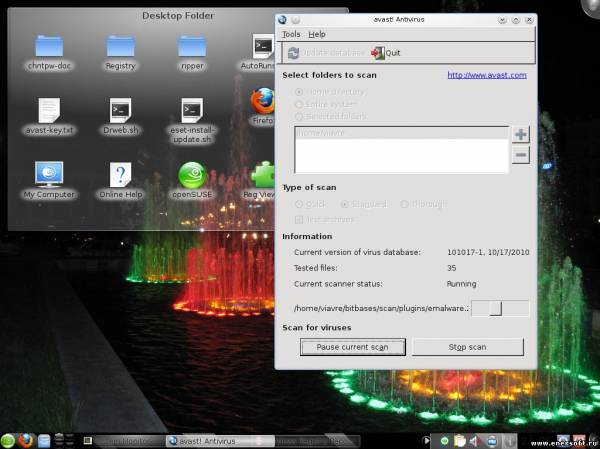Launch Firefox from the taskbar

coord(26,441)
